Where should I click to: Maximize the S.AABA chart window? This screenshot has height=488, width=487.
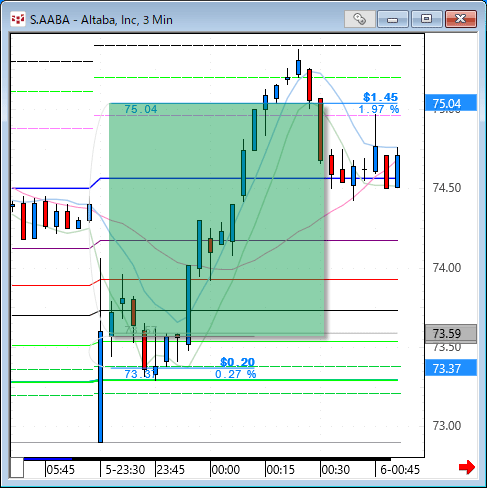click(426, 19)
